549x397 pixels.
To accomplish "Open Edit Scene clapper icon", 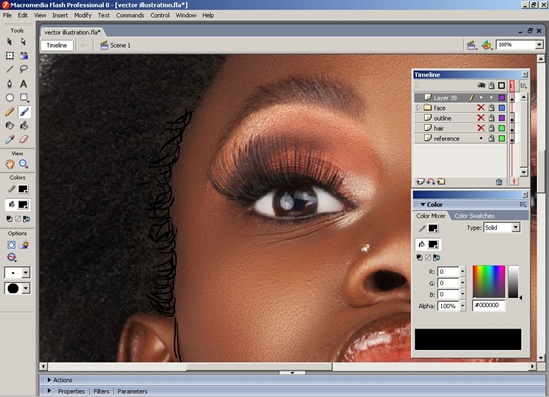I will tap(472, 45).
